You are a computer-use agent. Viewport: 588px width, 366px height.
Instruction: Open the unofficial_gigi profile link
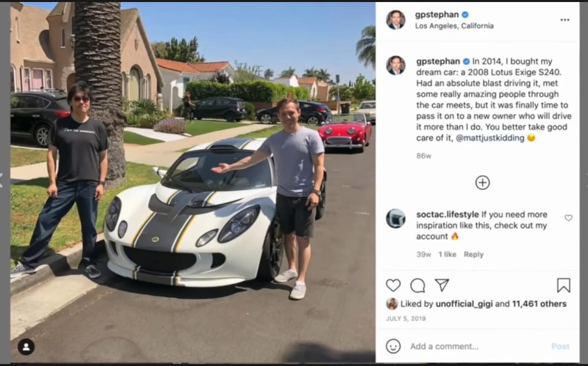pos(464,304)
